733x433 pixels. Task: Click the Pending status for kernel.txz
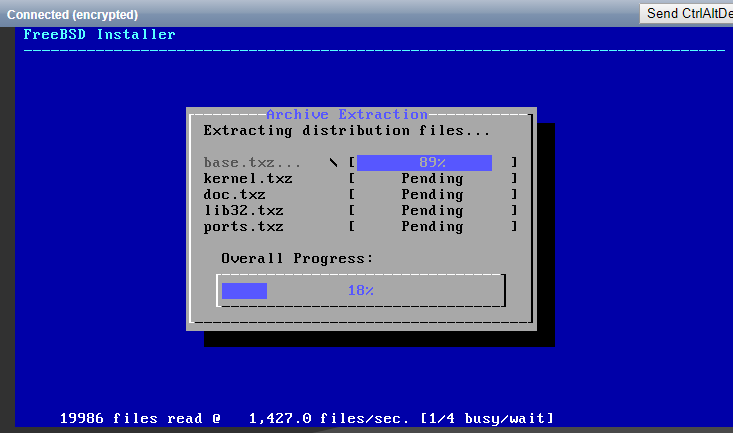(x=432, y=179)
